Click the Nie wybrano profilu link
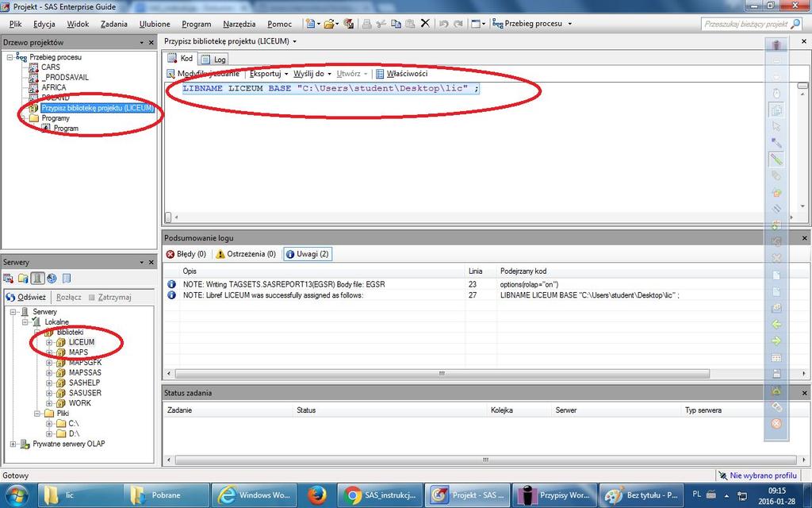Screen dimensions: 812x508 coord(763,475)
